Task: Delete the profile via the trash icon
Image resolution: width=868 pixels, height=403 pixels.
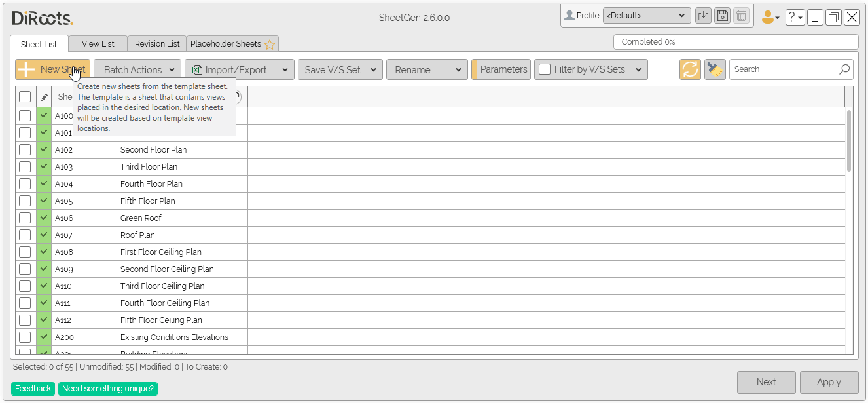Action: (741, 15)
